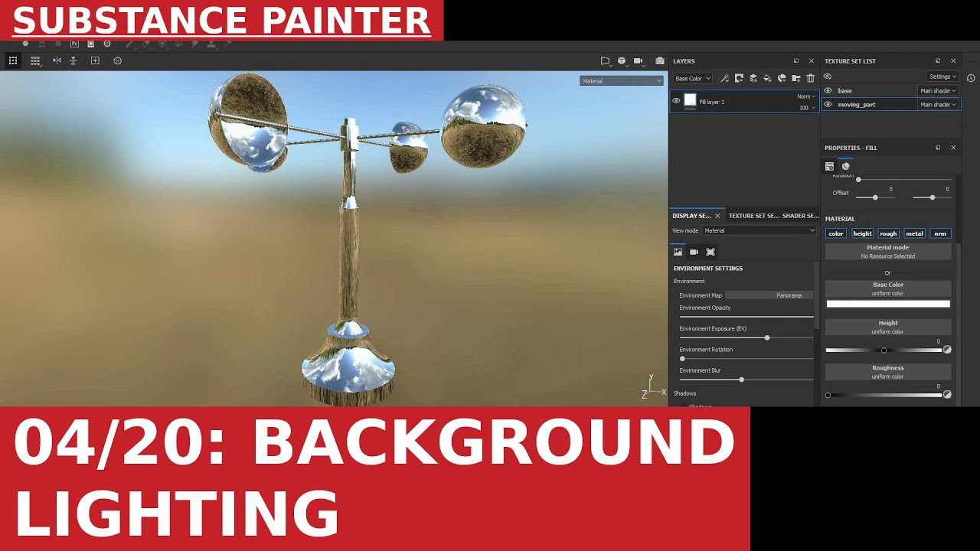The width and height of the screenshot is (980, 551).
Task: Select the camera settings icon in Display Settings
Action: tap(694, 252)
